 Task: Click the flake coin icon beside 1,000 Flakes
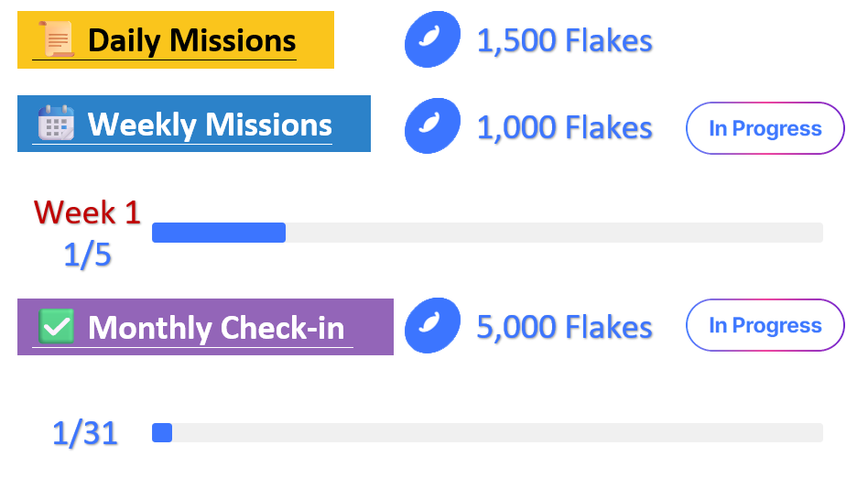tap(432, 125)
